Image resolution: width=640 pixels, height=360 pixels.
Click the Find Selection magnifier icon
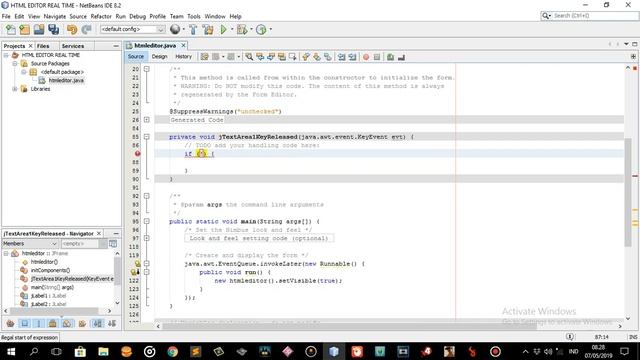point(249,57)
